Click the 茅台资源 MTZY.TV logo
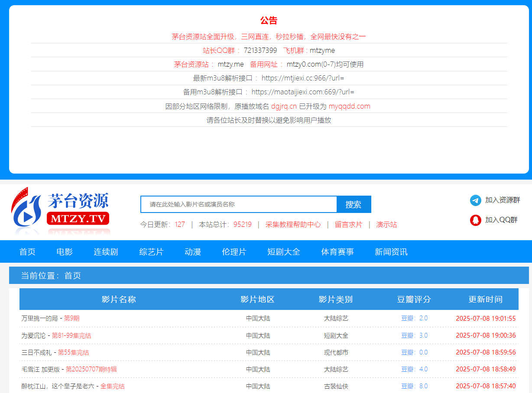This screenshot has width=532, height=393. pos(60,211)
